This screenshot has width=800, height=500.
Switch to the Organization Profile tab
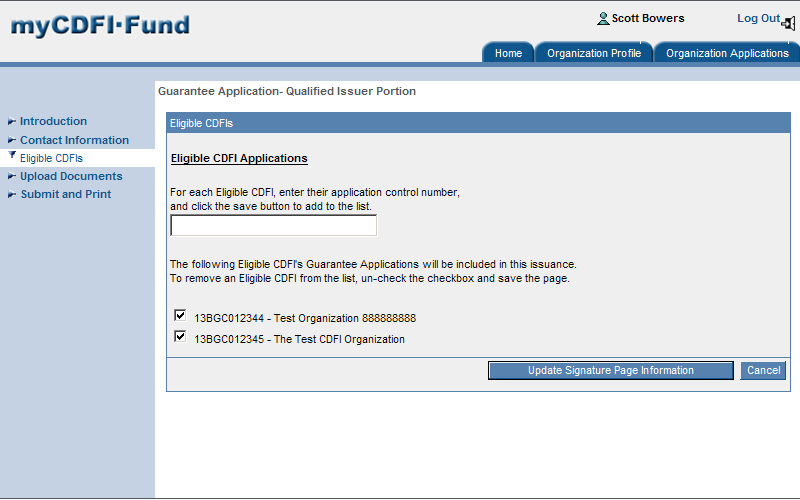click(x=594, y=53)
